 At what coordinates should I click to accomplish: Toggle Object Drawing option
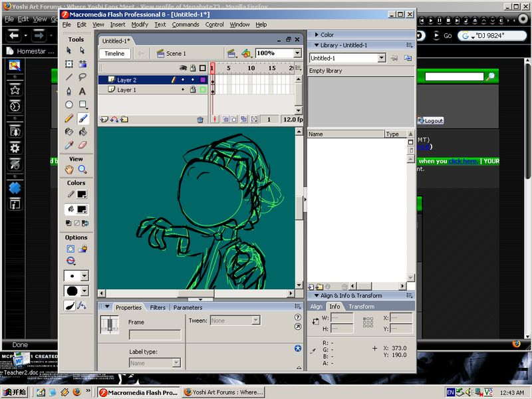pos(70,249)
